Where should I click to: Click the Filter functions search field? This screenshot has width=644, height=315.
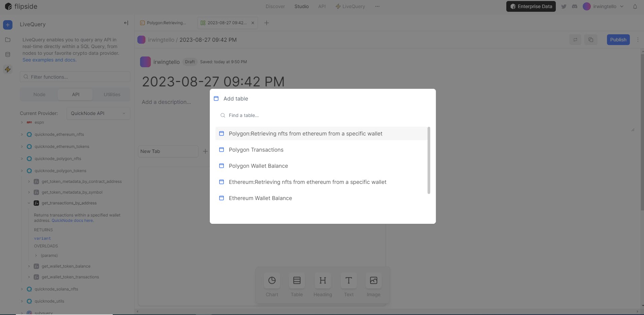pyautogui.click(x=75, y=77)
